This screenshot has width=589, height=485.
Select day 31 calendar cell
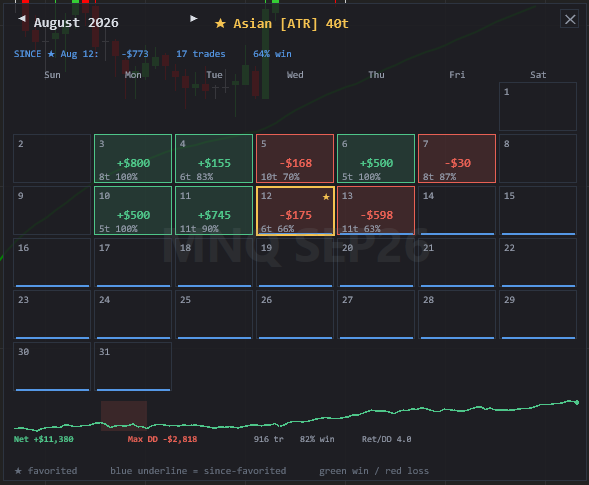pos(133,367)
